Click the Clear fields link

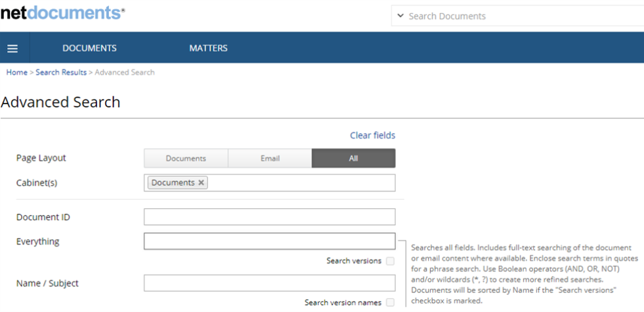pyautogui.click(x=372, y=136)
